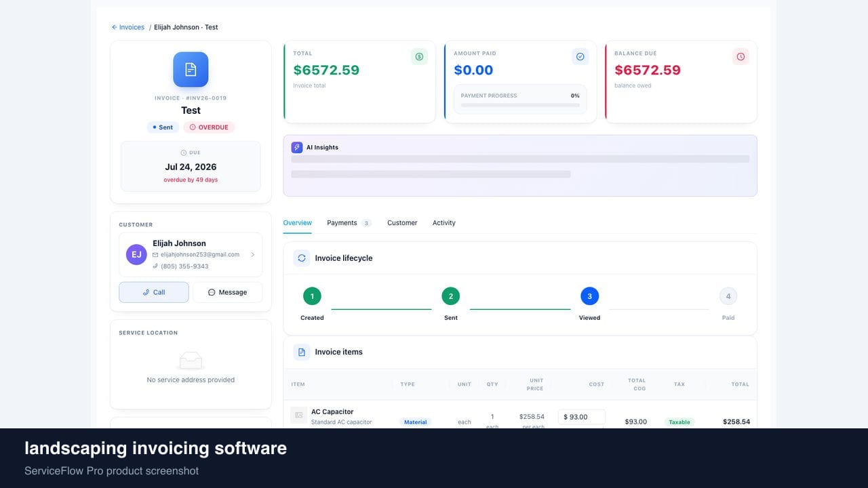868x488 pixels.
Task: Click the payment progress bar
Action: pos(520,105)
